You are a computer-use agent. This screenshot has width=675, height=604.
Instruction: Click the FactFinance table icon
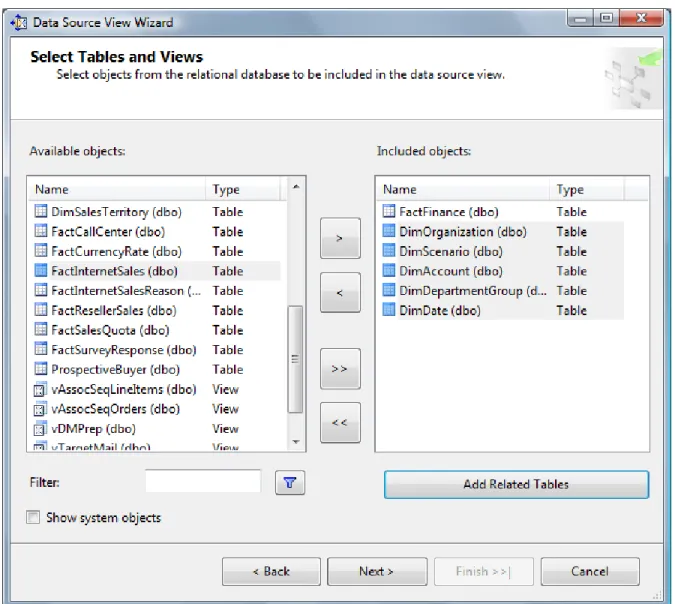tap(389, 211)
